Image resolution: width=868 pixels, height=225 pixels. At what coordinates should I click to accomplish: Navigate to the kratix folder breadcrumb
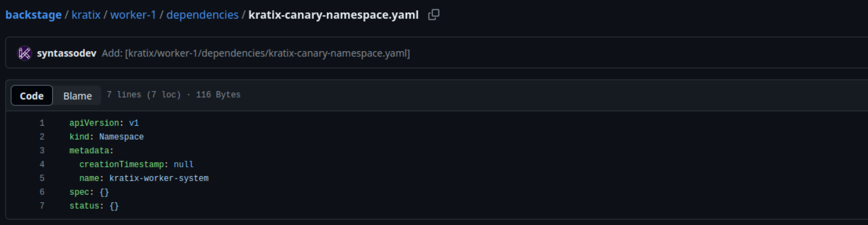85,15
